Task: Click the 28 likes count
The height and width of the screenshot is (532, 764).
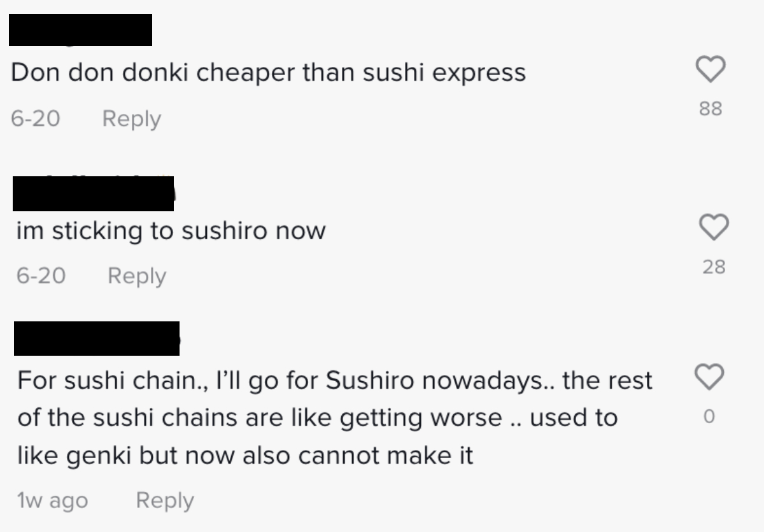Action: click(x=714, y=267)
